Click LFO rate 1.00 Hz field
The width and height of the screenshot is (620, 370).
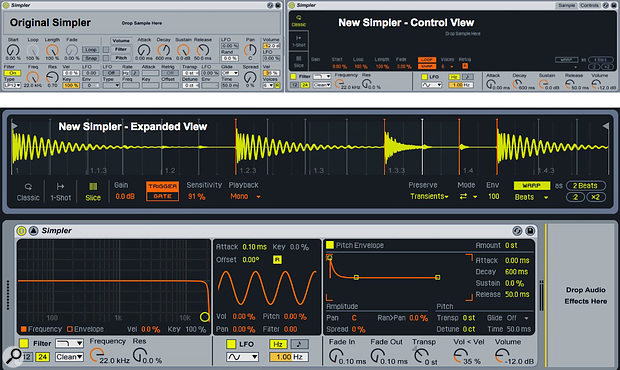pos(289,357)
